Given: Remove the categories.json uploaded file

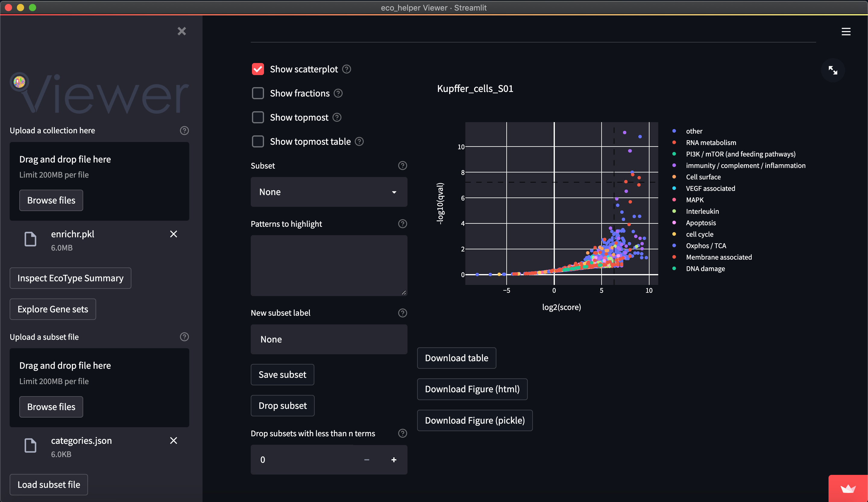Looking at the screenshot, I should coord(174,441).
